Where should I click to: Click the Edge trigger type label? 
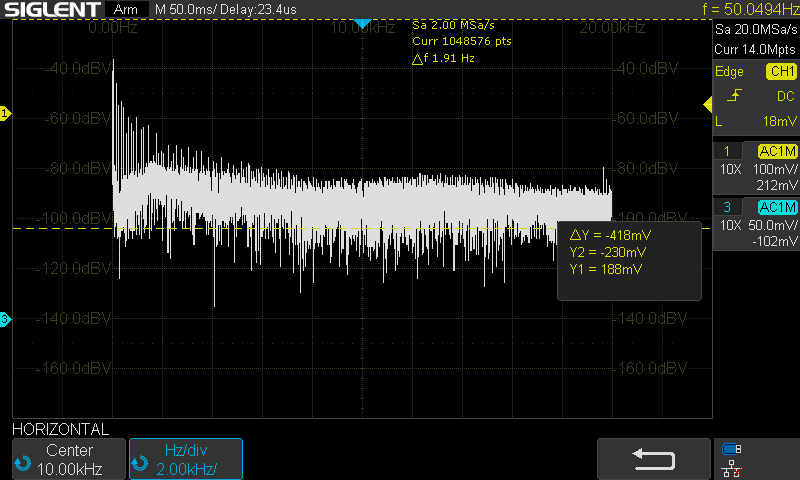[729, 71]
